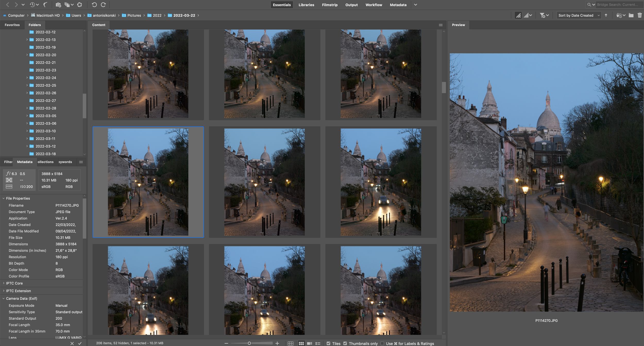Click the Get Photos from Camera icon
This screenshot has width=644, height=346.
(58, 5)
